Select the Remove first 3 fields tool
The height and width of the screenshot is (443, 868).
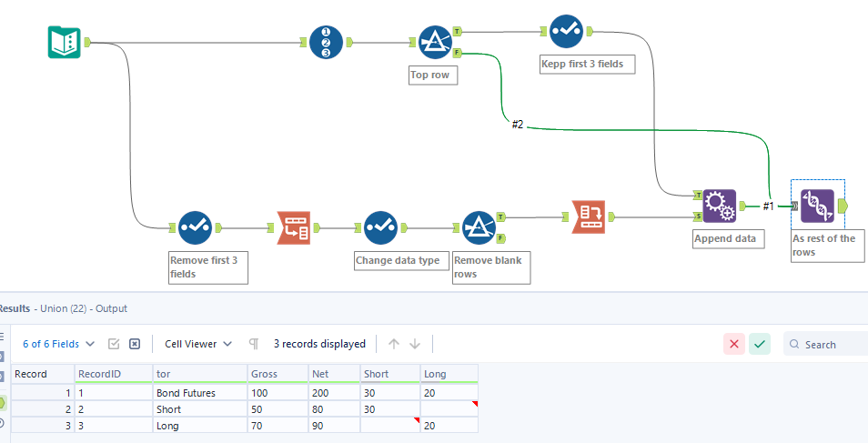coord(195,227)
